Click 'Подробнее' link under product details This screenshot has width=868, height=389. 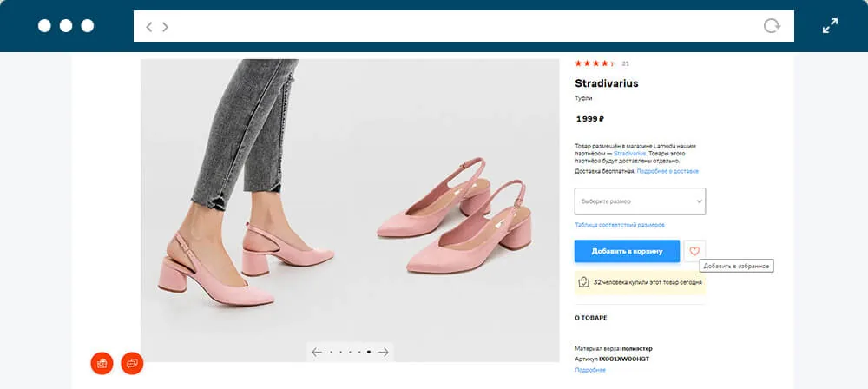pos(590,370)
